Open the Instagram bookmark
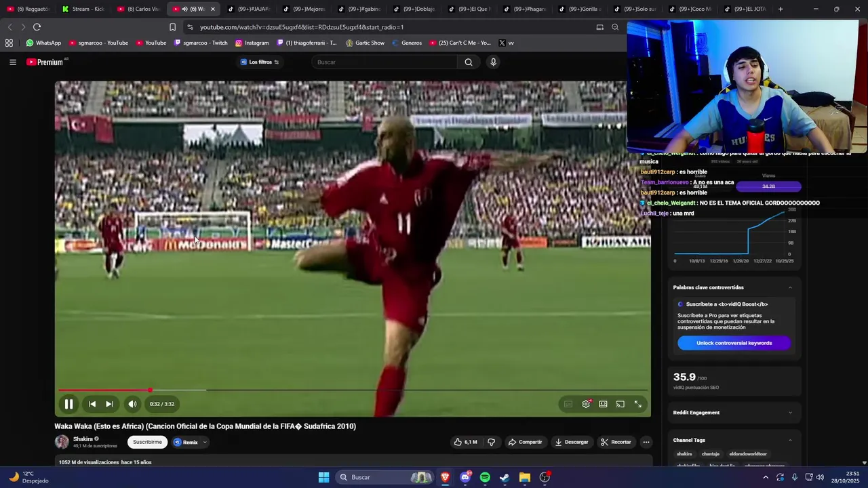The height and width of the screenshot is (488, 868). click(x=252, y=43)
